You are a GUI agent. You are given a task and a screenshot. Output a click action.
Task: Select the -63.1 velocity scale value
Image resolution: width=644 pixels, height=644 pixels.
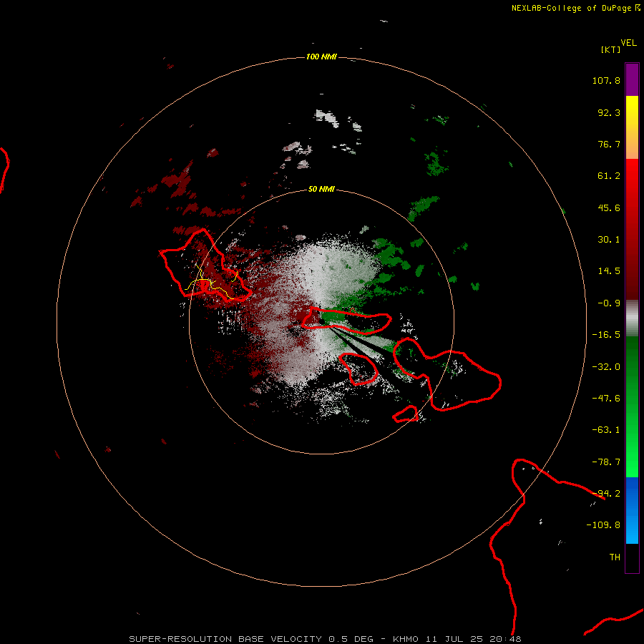606,430
